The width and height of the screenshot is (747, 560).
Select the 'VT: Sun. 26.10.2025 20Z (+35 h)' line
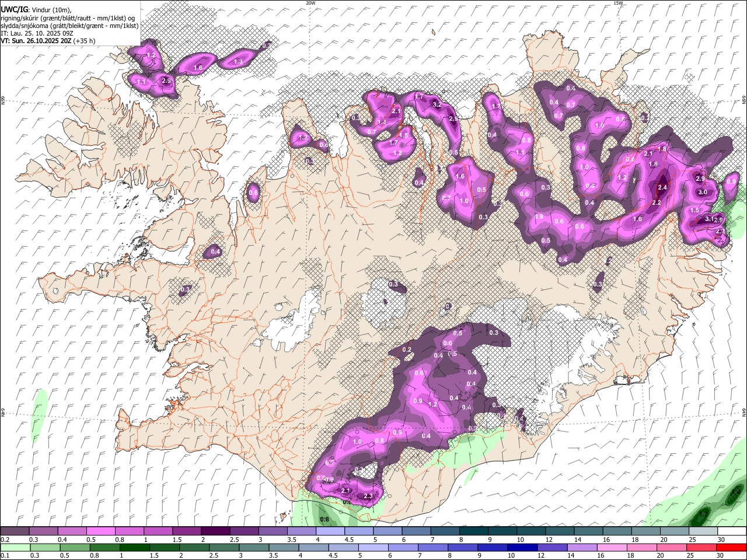[x=48, y=41]
